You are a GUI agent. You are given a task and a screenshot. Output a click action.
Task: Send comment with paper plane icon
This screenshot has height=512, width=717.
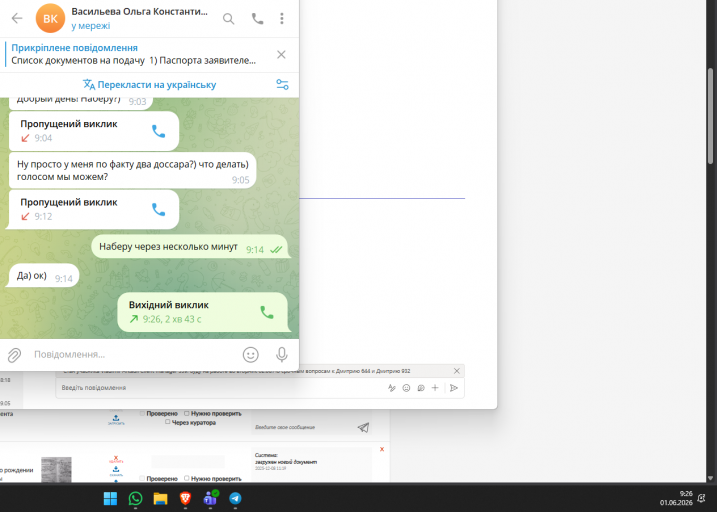tap(363, 427)
